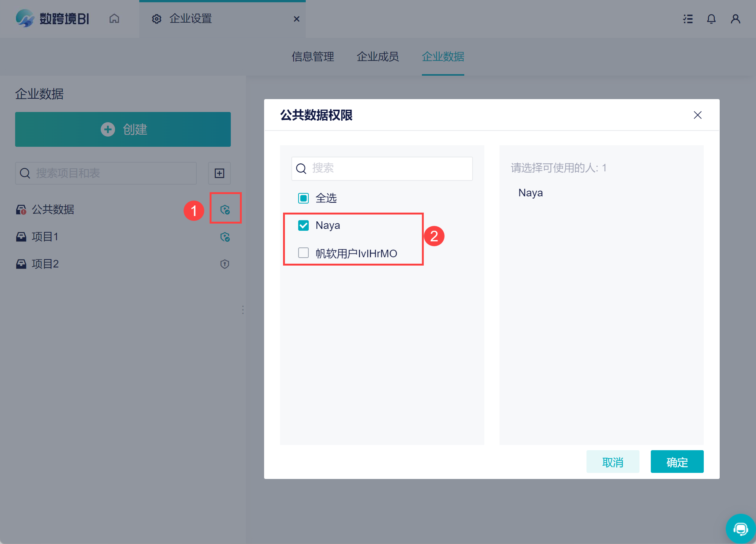
Task: Switch to 信息管理 tab
Action: (x=313, y=57)
